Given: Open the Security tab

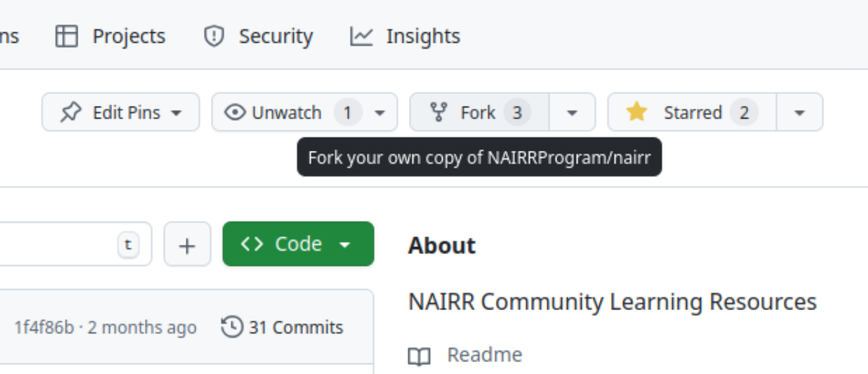Looking at the screenshot, I should coord(258,36).
